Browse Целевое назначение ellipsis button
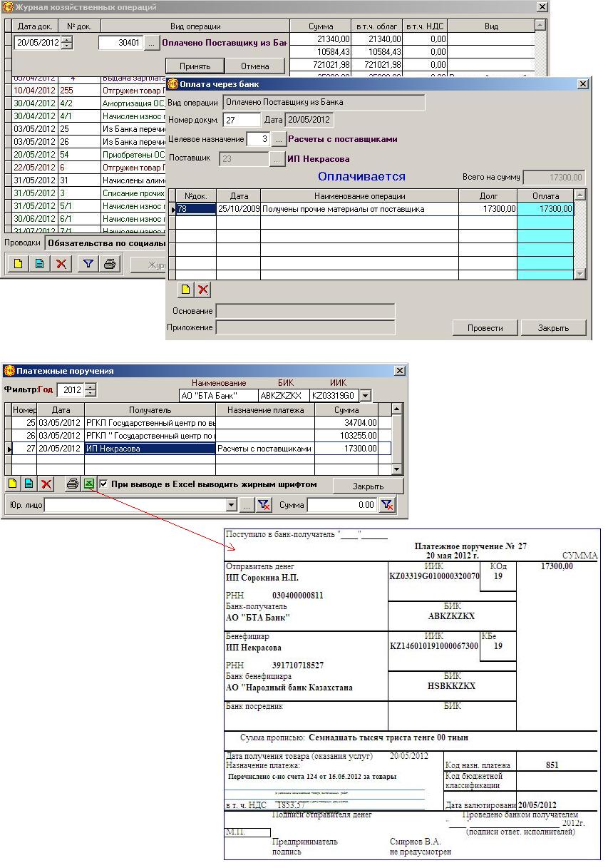The width and height of the screenshot is (608, 868). click(279, 139)
